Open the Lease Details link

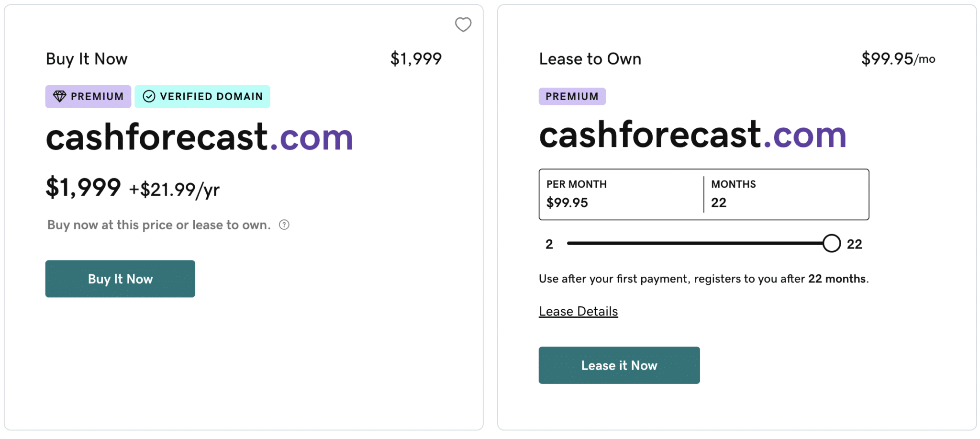coord(578,311)
